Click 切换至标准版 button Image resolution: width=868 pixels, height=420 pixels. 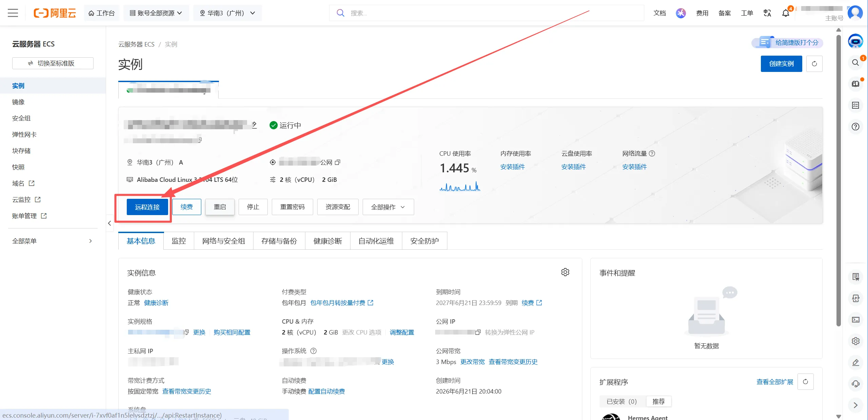pyautogui.click(x=53, y=63)
